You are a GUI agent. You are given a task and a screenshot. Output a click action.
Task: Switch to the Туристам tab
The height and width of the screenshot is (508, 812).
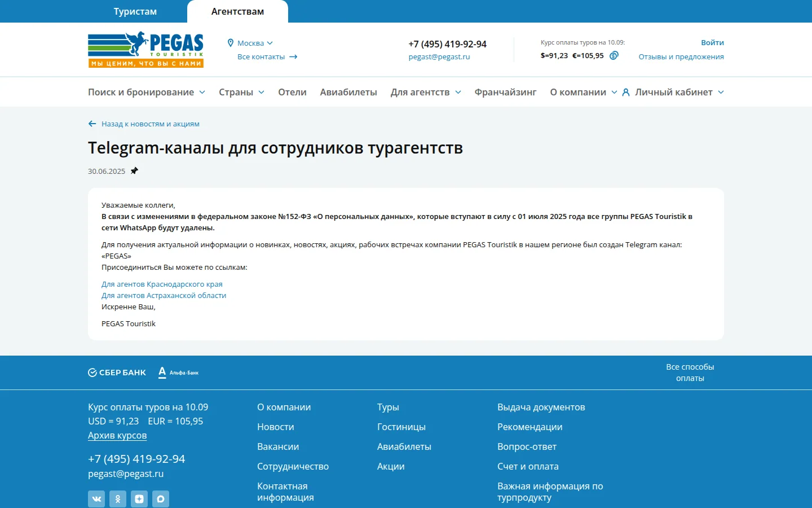pyautogui.click(x=135, y=11)
